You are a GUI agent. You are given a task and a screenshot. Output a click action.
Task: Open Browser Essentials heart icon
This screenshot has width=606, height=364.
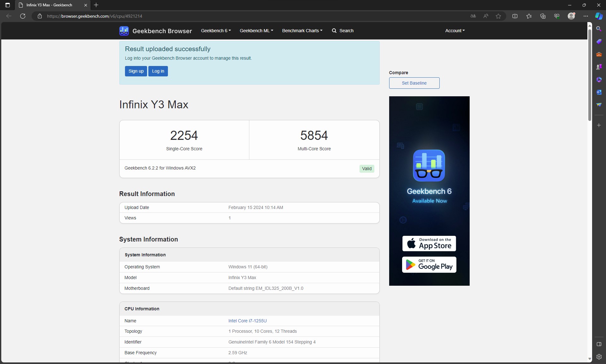tap(557, 16)
